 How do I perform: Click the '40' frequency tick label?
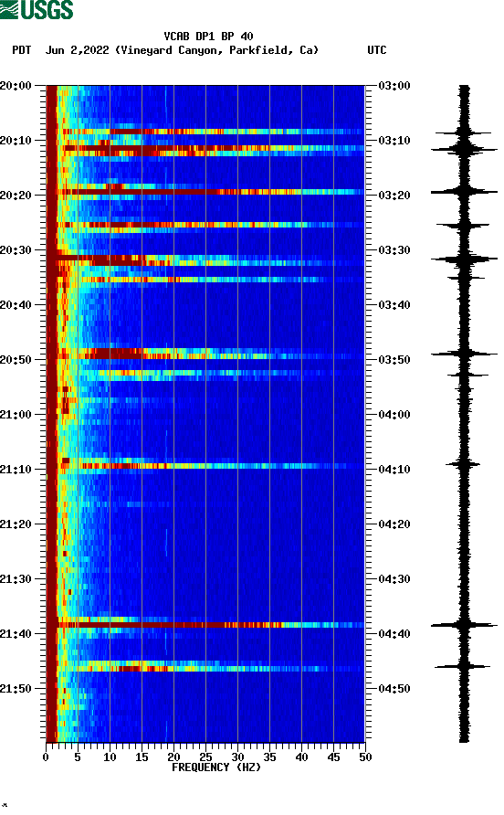click(x=301, y=757)
